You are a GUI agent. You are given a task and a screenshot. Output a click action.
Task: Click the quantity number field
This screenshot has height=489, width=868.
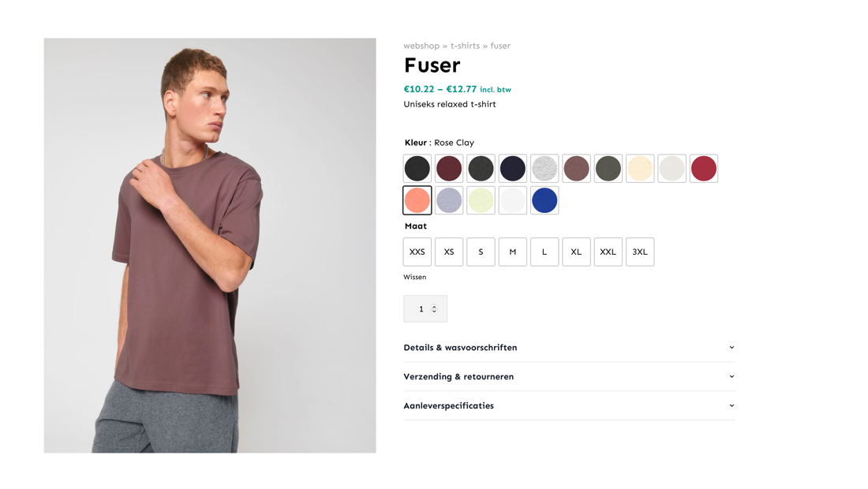422,309
